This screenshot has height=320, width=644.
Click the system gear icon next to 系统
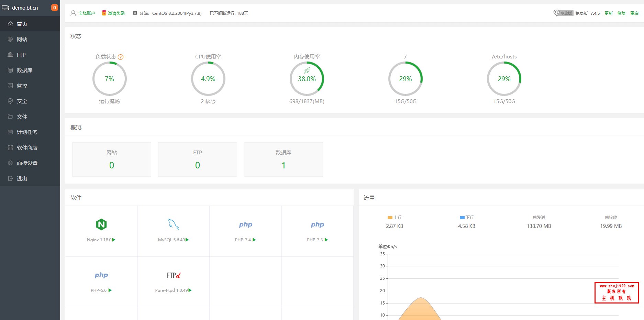point(135,13)
